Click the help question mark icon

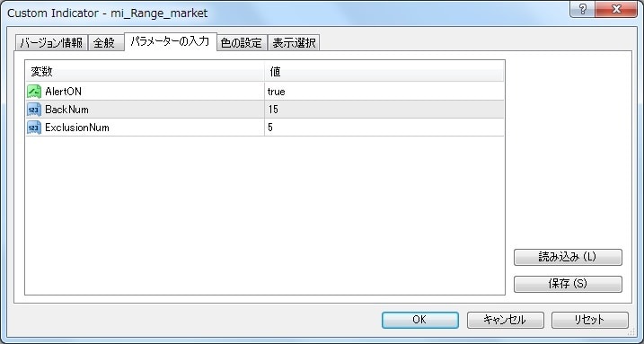point(582,10)
